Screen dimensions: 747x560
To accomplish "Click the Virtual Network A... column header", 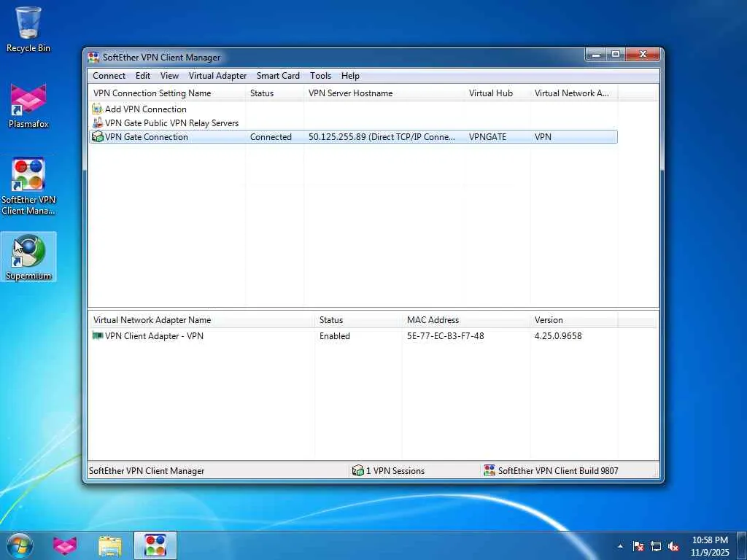I will (574, 93).
